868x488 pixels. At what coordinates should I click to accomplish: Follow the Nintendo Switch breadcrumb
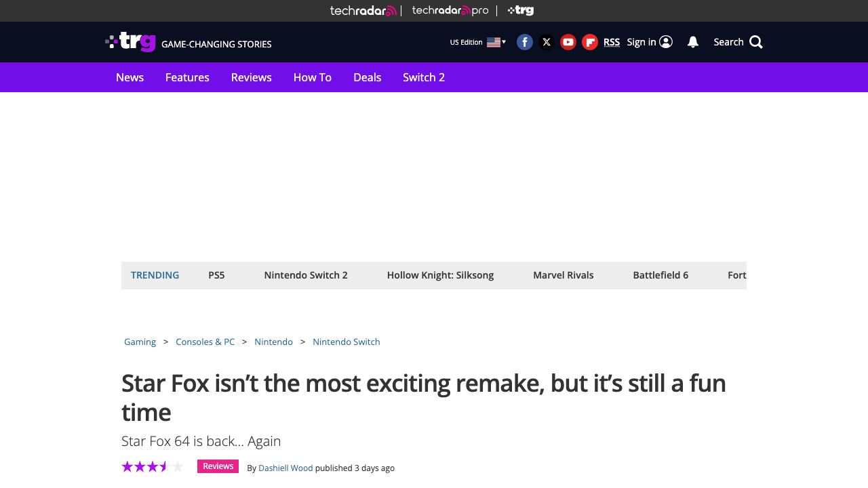(346, 342)
